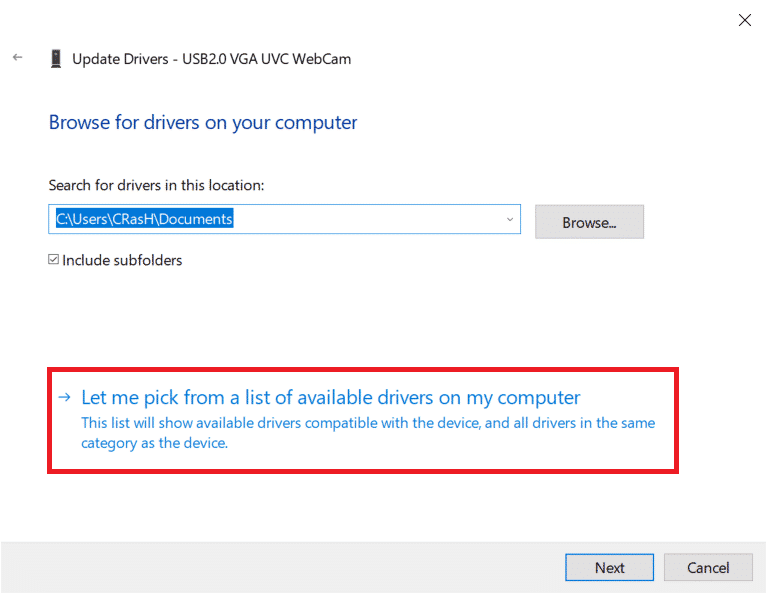The width and height of the screenshot is (766, 593).
Task: Click the 'Search for drivers in this location' label
Action: point(156,185)
